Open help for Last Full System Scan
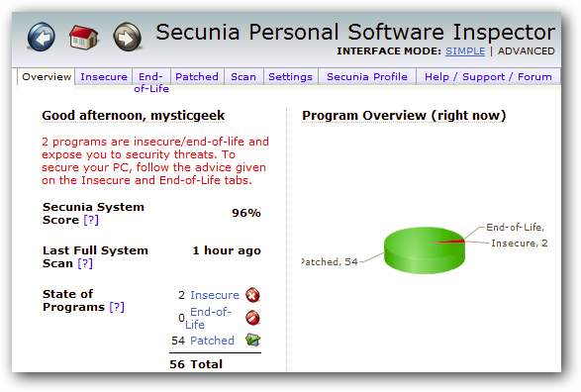The width and height of the screenshot is (581, 392). (85, 263)
